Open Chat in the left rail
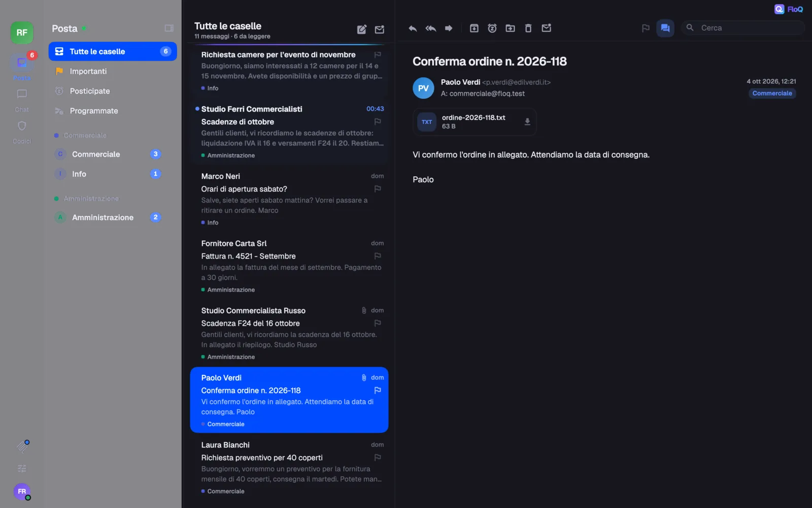This screenshot has height=508, width=812. pyautogui.click(x=22, y=100)
